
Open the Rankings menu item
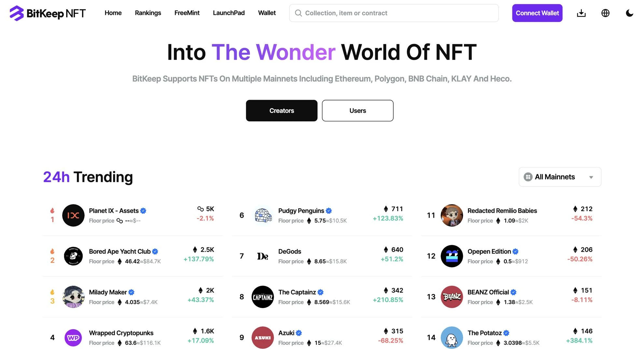[x=147, y=13]
